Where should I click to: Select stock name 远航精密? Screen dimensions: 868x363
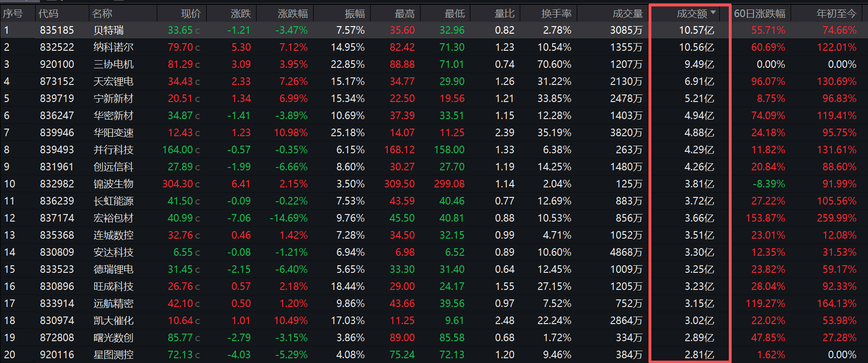[114, 304]
